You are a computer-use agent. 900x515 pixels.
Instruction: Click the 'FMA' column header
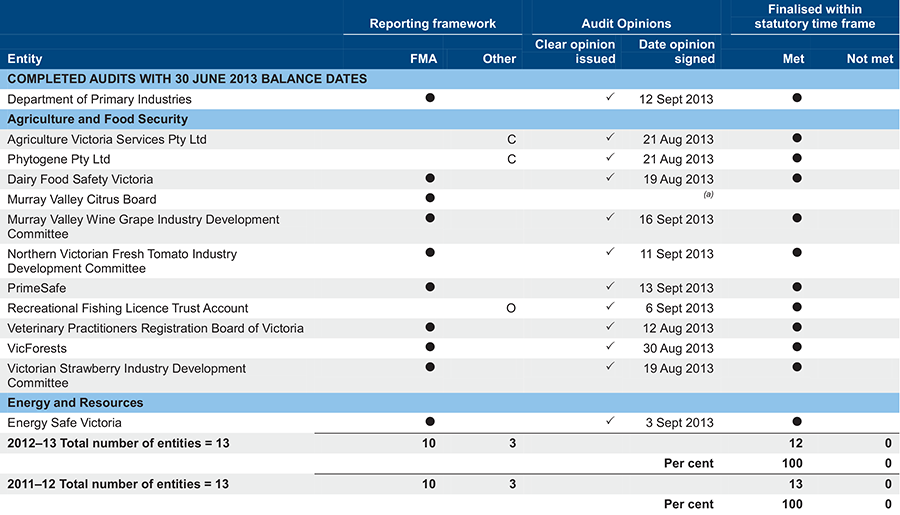[x=424, y=59]
